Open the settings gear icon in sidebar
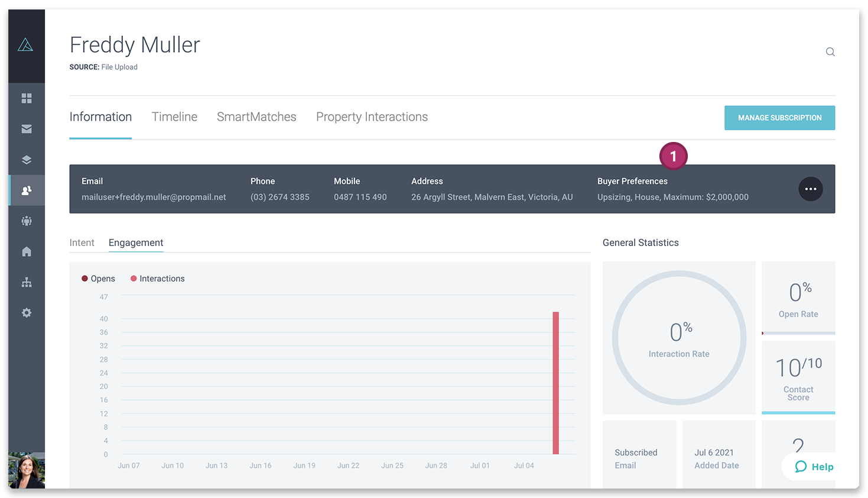The image size is (868, 498). pyautogui.click(x=27, y=313)
